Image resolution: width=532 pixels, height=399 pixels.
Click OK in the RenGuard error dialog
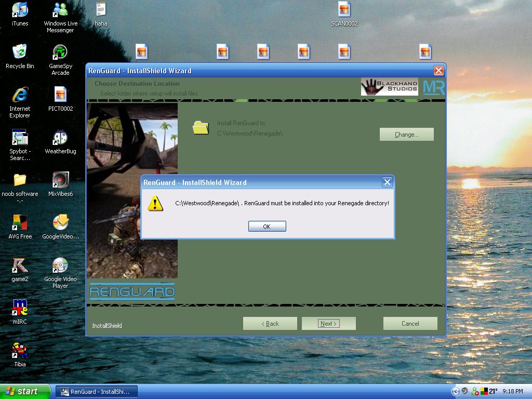pos(267,227)
